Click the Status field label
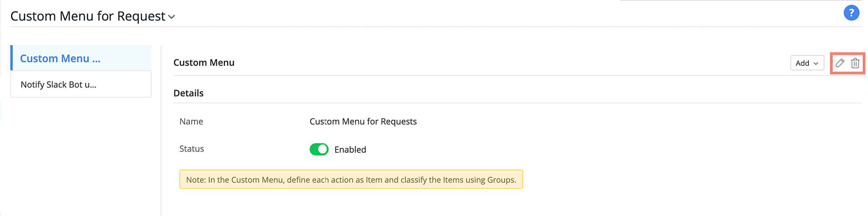 click(x=192, y=149)
